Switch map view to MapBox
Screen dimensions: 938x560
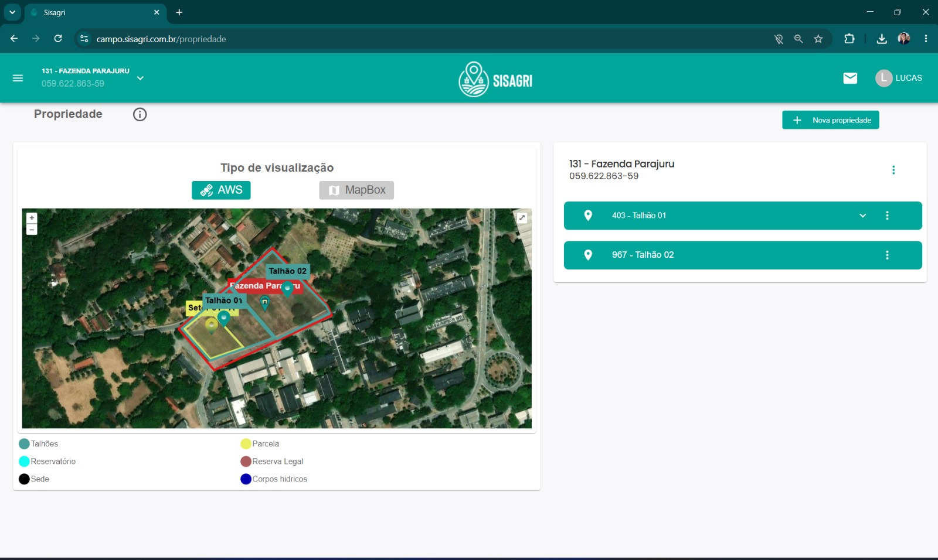pos(356,190)
